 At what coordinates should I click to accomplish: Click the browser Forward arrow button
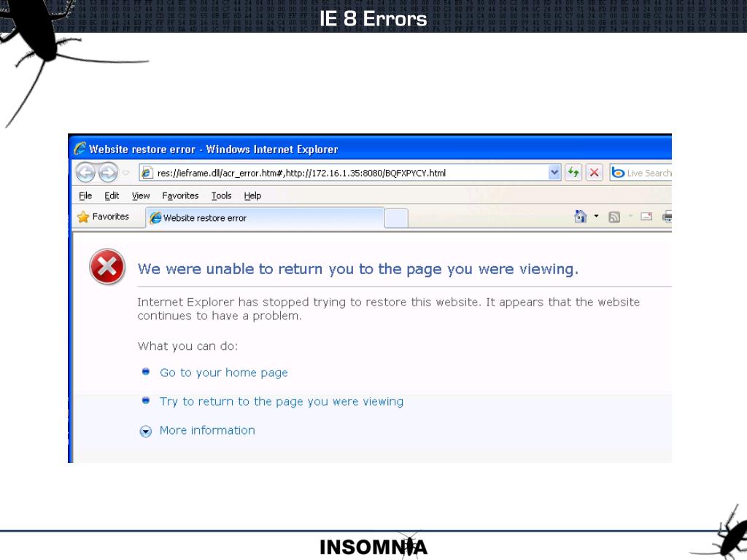108,172
